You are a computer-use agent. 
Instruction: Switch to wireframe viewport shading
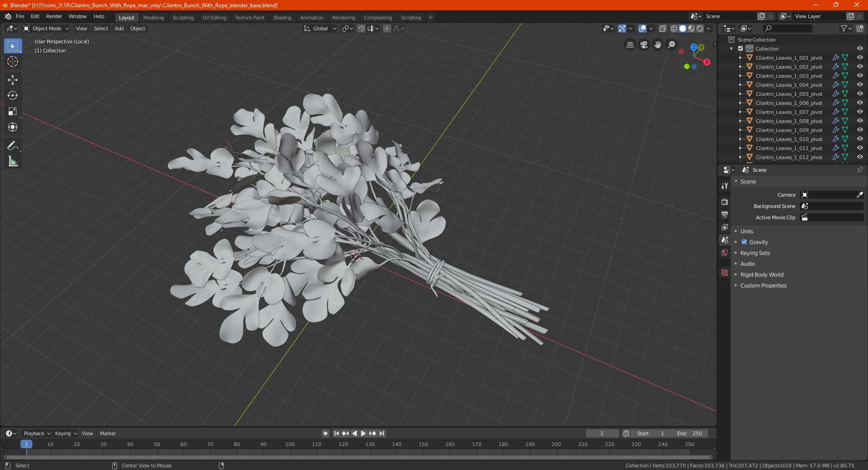[674, 28]
